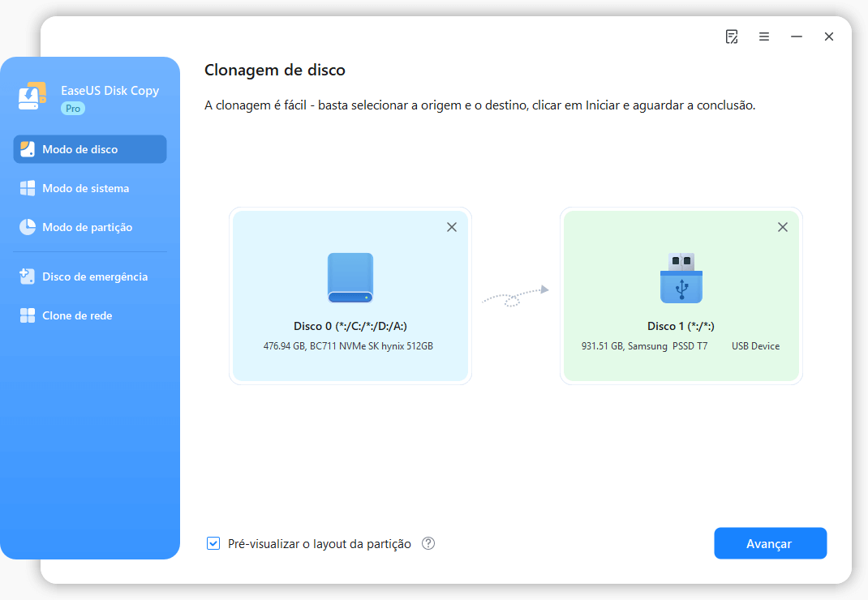This screenshot has width=868, height=600.
Task: Open the help question mark icon
Action: (x=428, y=543)
